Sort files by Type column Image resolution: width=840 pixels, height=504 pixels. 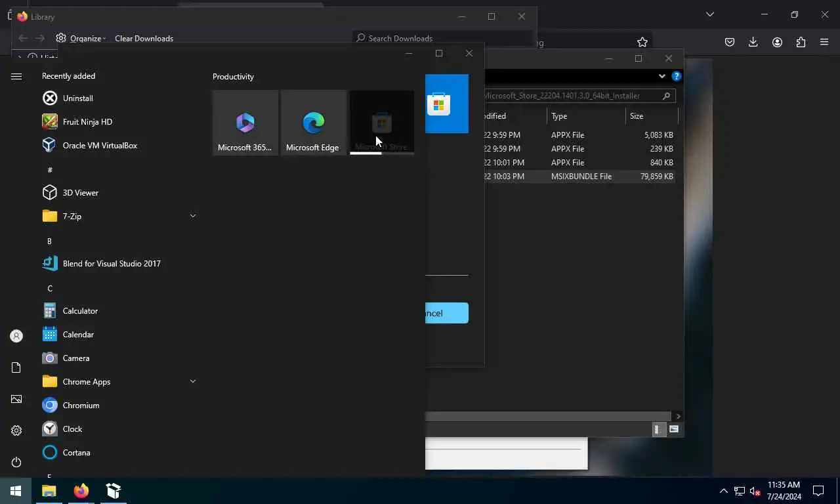click(x=587, y=116)
